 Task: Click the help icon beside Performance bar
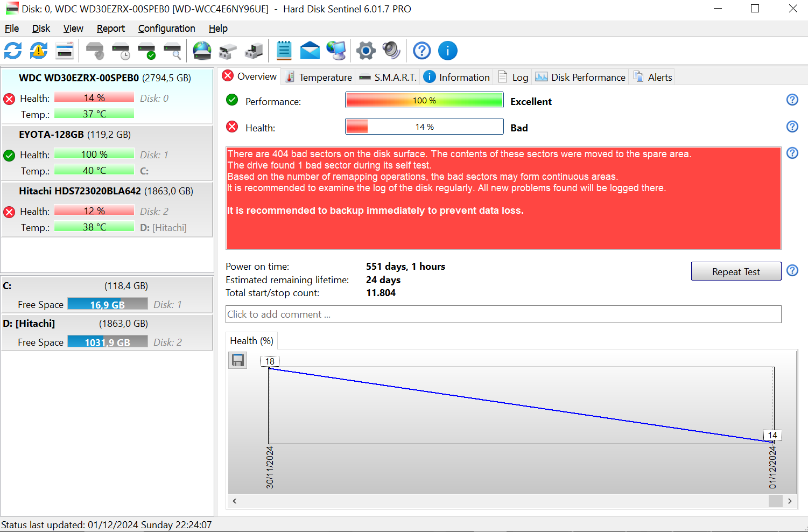tap(792, 100)
